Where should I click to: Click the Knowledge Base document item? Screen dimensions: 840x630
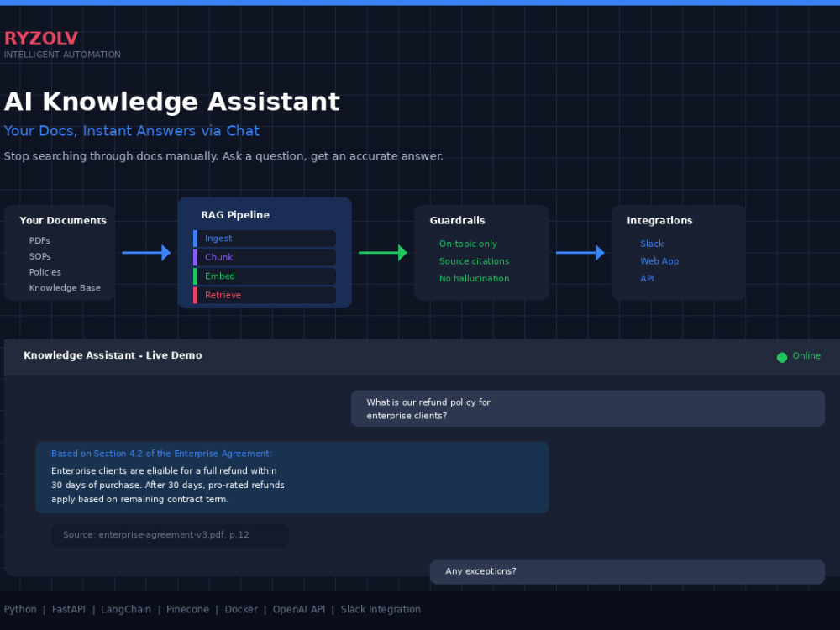pyautogui.click(x=65, y=287)
